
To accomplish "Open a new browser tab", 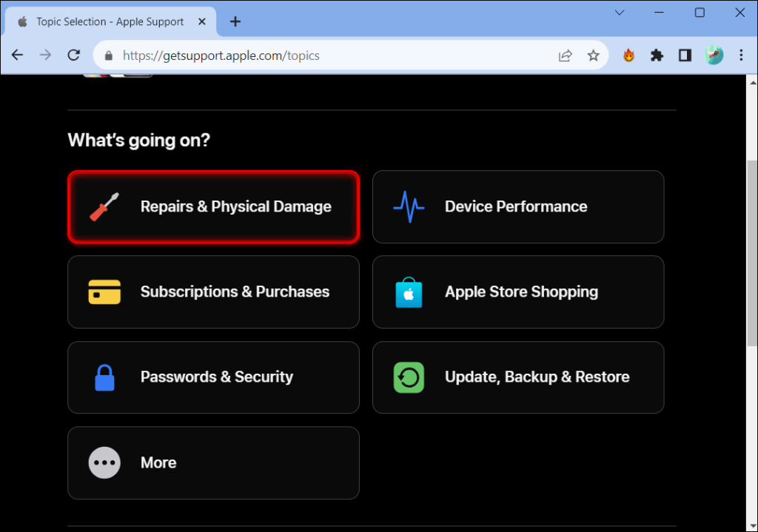I will 235,21.
